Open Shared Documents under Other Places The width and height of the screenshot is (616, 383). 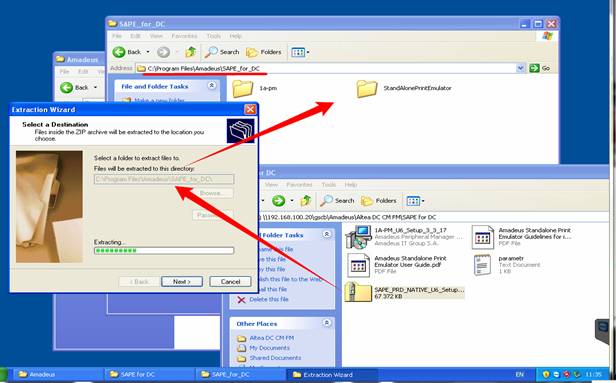click(x=275, y=358)
